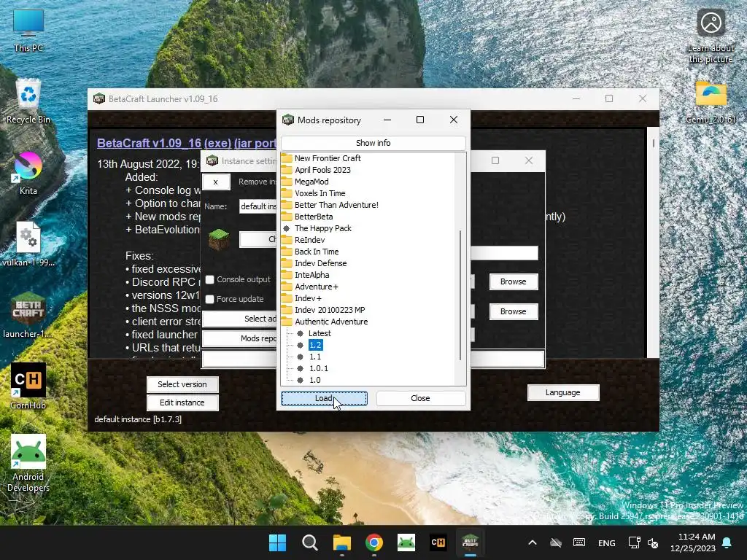Open the ENG language indicator

(x=606, y=542)
